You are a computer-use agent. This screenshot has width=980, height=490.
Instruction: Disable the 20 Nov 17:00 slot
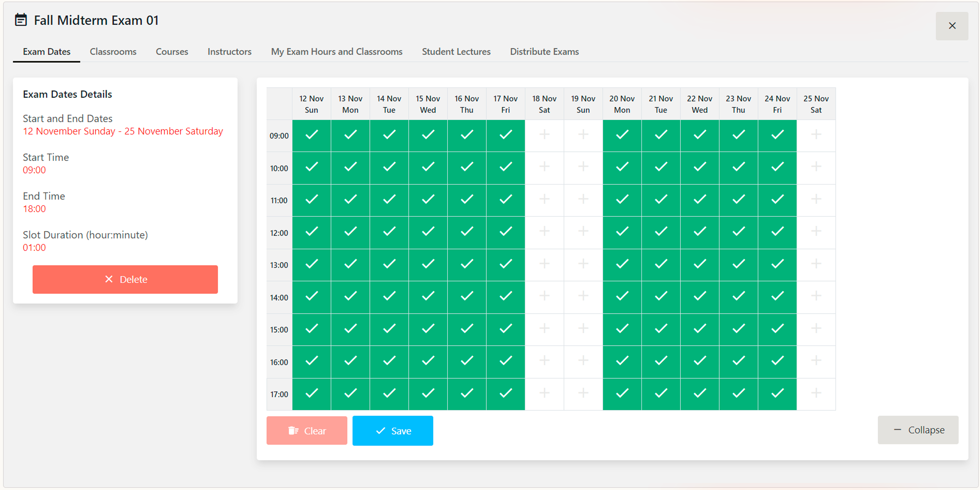point(622,394)
